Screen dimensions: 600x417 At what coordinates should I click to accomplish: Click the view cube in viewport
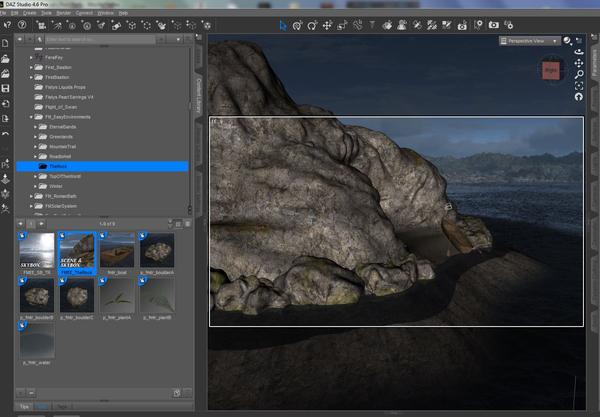[x=550, y=70]
